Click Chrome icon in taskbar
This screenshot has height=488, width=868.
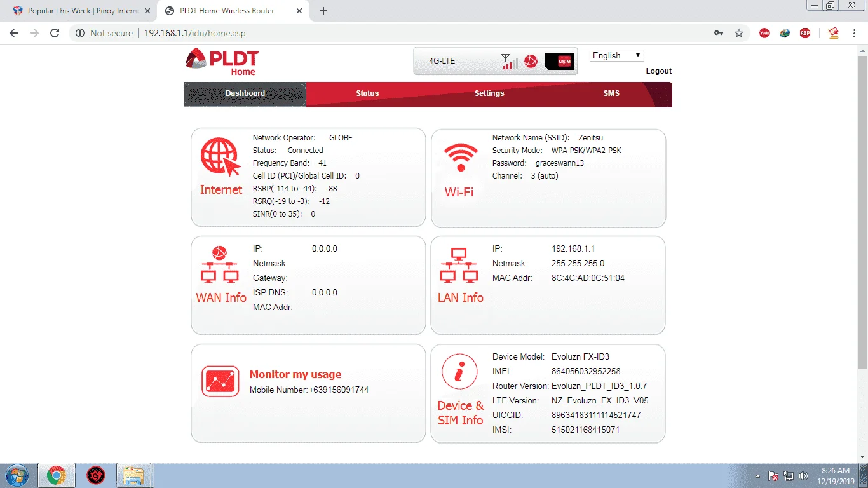click(x=57, y=475)
